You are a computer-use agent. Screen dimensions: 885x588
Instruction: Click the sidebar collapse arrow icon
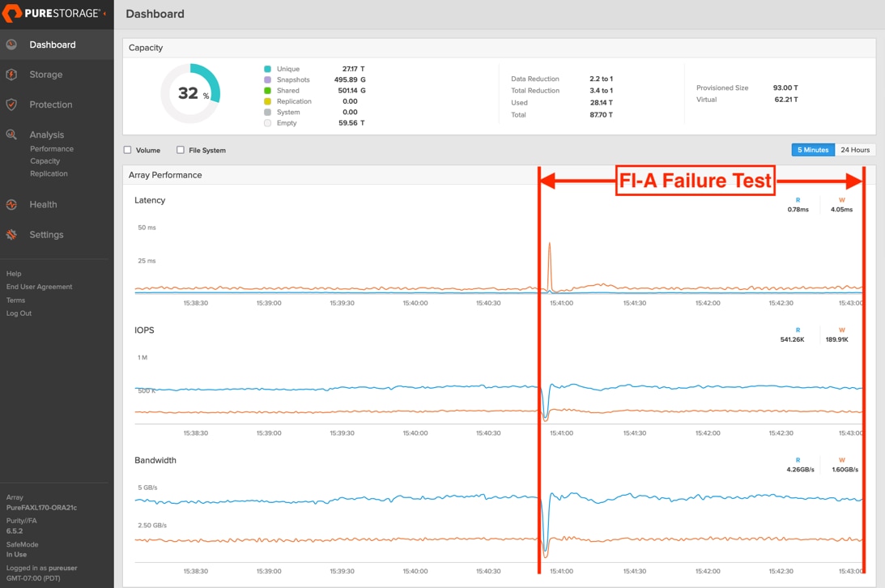click(104, 14)
